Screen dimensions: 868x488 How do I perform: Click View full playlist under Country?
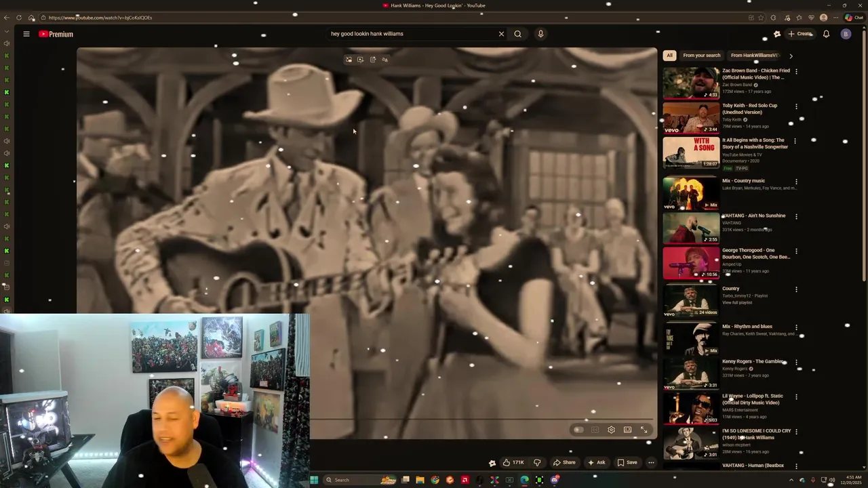737,302
